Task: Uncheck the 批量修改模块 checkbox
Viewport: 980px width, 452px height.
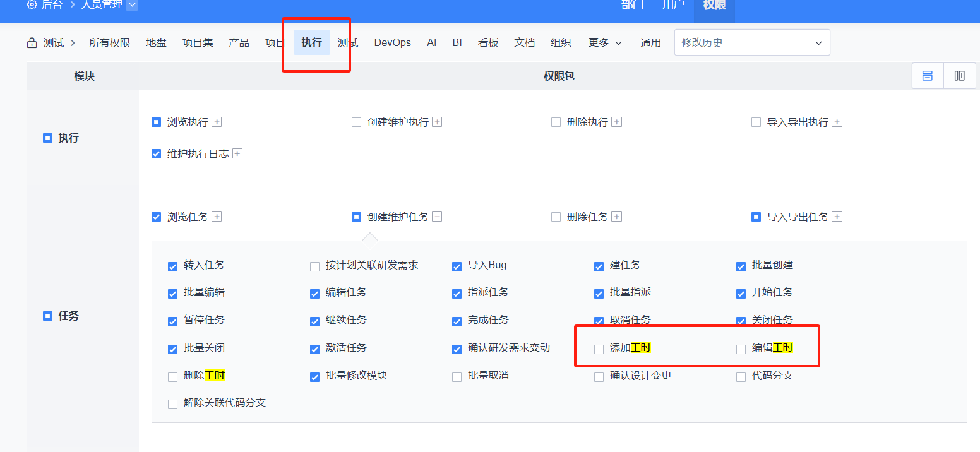Action: [314, 377]
